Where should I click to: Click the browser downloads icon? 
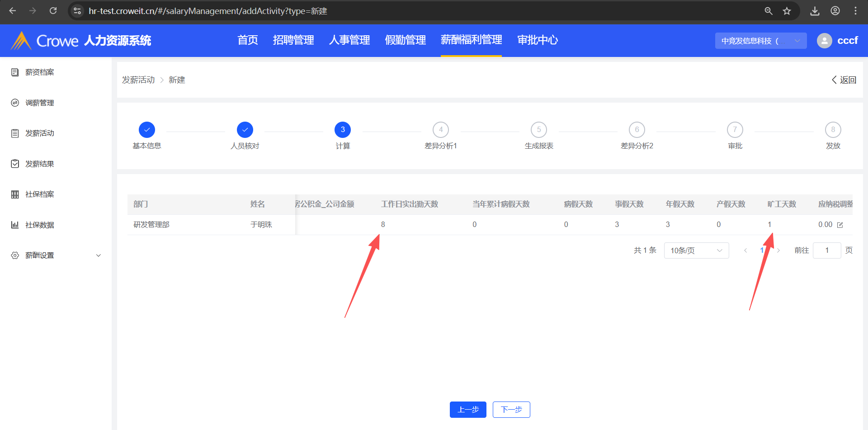click(x=815, y=11)
